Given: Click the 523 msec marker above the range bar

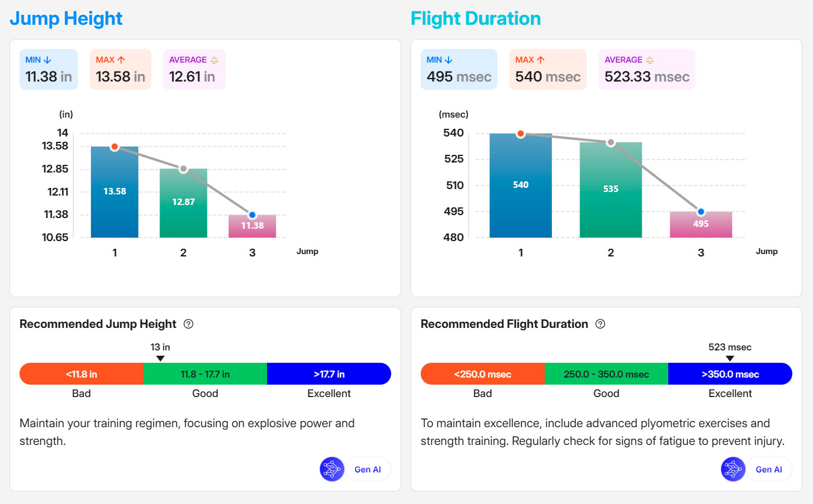Looking at the screenshot, I should [x=730, y=358].
